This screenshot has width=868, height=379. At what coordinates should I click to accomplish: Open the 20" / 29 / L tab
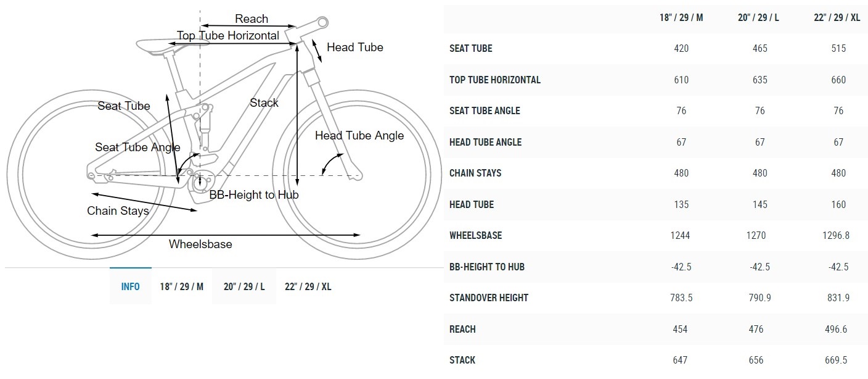pos(244,286)
